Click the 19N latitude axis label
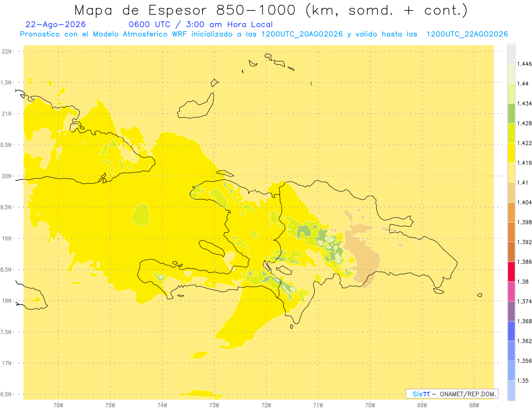532x411 pixels. (x=7, y=239)
